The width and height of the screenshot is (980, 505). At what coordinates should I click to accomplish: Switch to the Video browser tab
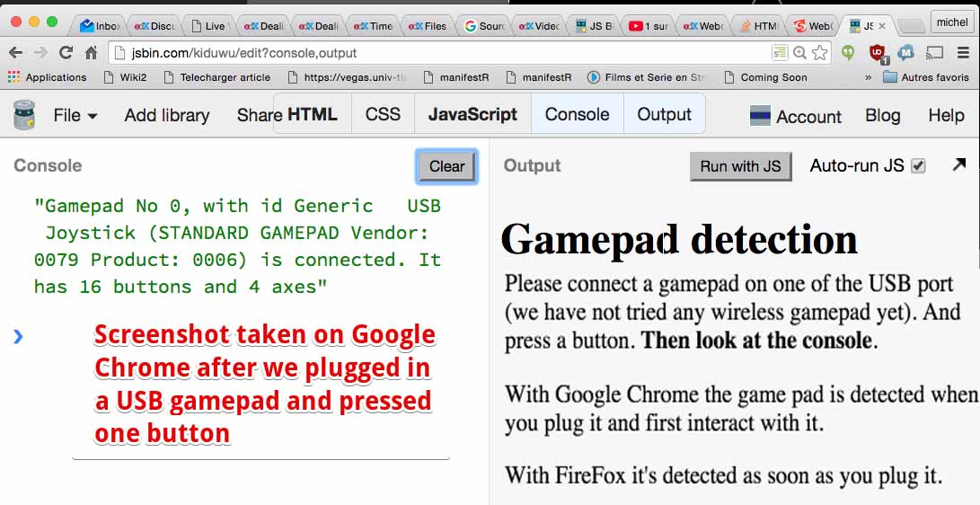[539, 26]
